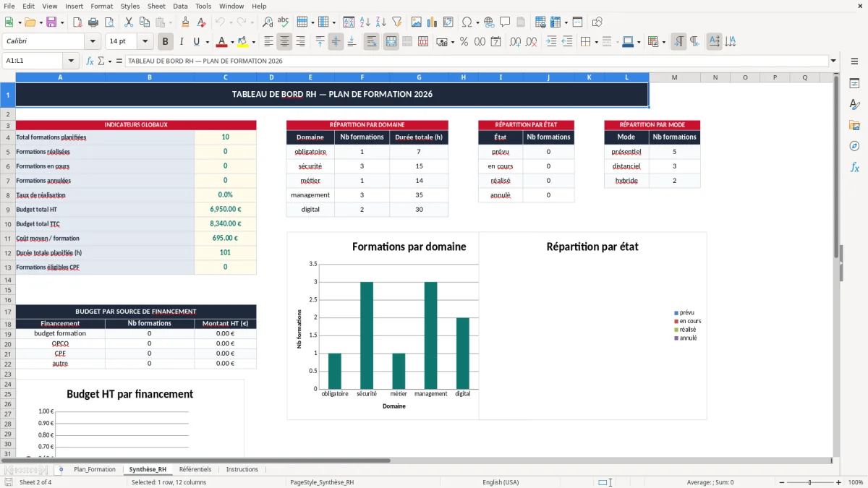Screen dimensions: 868x488
Task: Click the Clear Direct Formatting icon
Action: coord(201,22)
